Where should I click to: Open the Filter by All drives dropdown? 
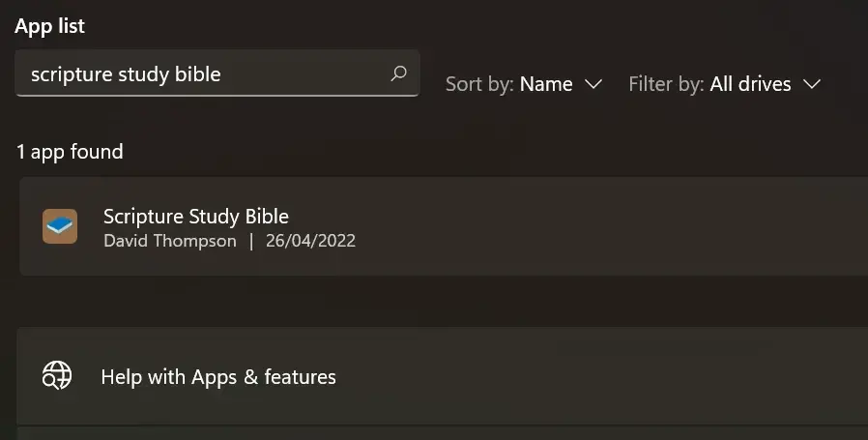[724, 84]
